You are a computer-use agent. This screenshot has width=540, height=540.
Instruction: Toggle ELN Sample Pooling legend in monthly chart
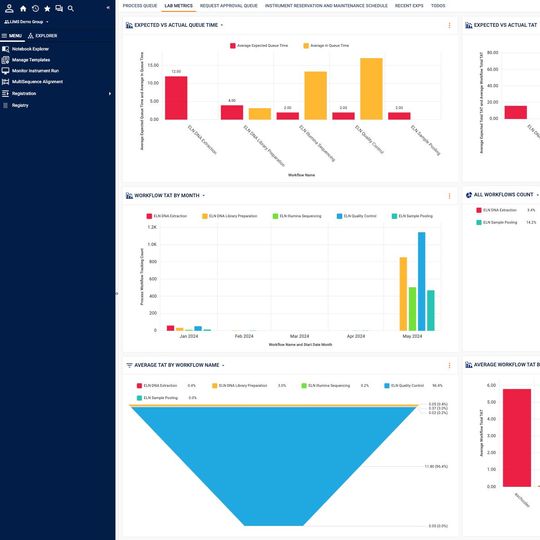click(412, 216)
